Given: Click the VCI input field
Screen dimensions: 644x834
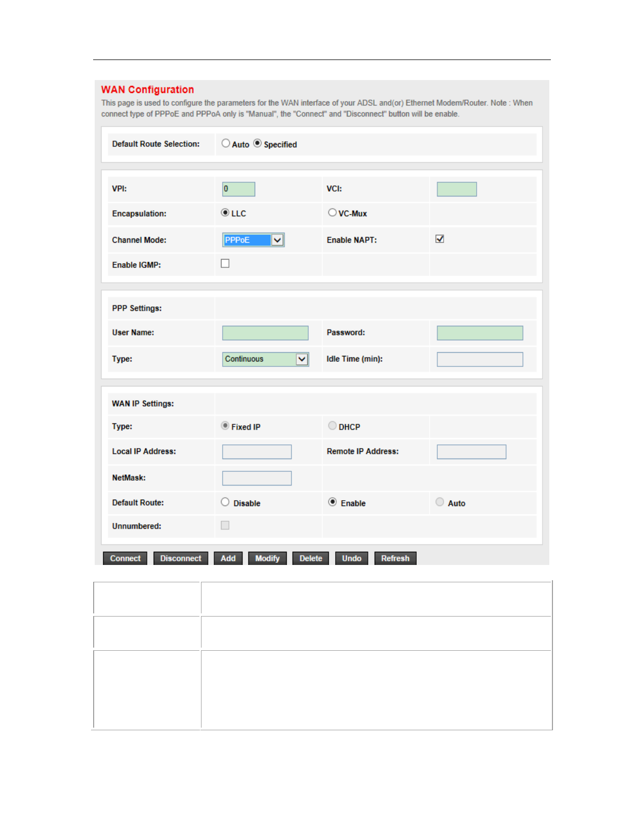Looking at the screenshot, I should (457, 189).
